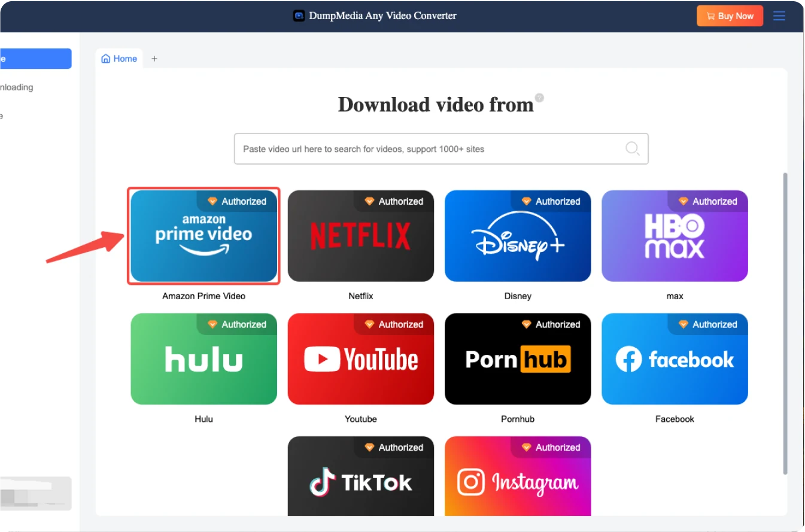
Task: Click the "Amazon Prime Video" caption
Action: (204, 296)
